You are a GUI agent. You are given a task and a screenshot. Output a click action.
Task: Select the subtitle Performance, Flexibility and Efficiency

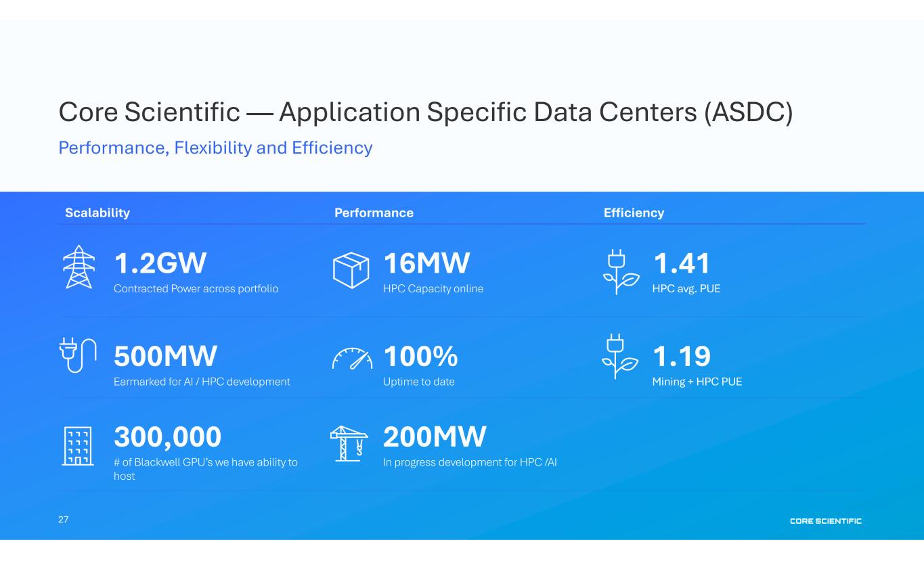215,148
